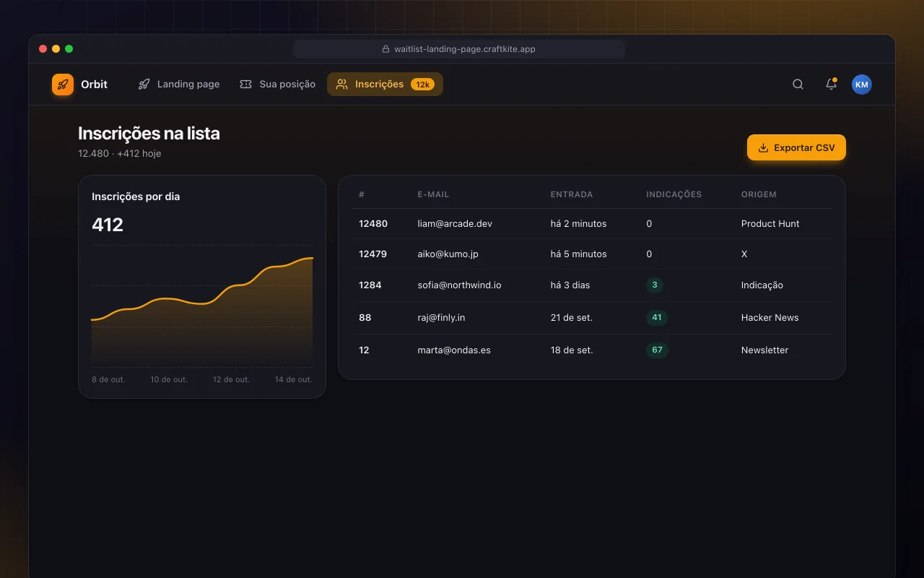Click the "14 de out." chart axis label

[294, 379]
